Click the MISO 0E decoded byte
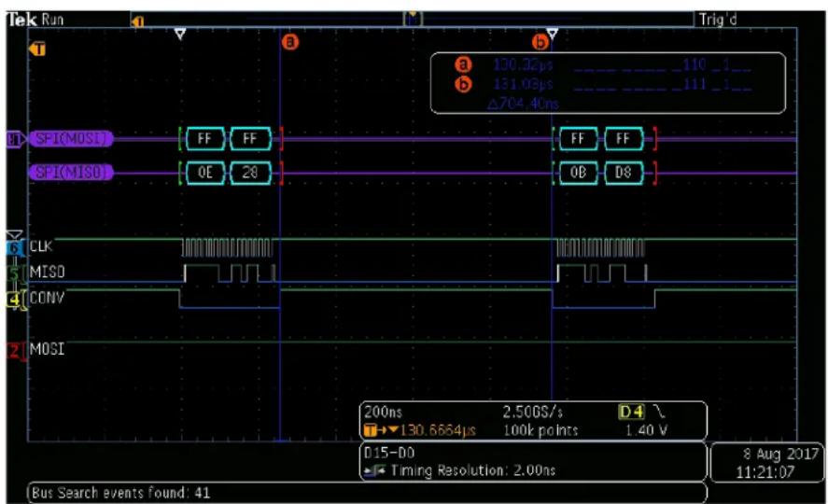The width and height of the screenshot is (828, 504). [x=204, y=173]
